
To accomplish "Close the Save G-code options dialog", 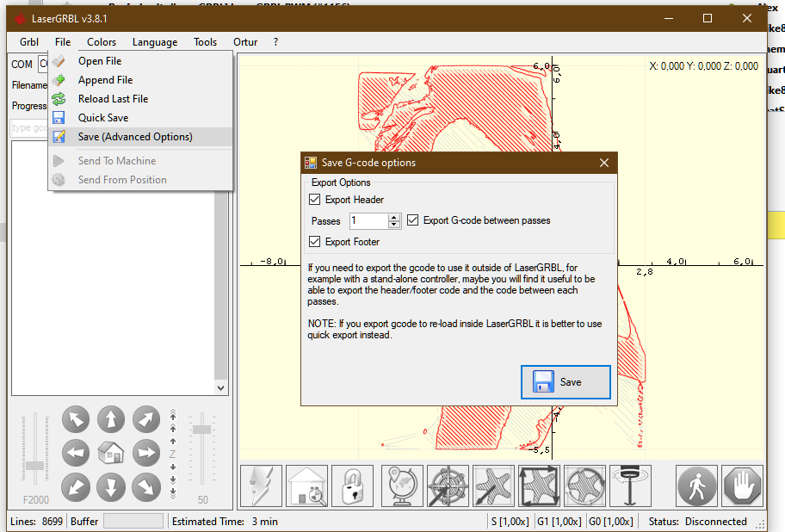I will tap(604, 163).
